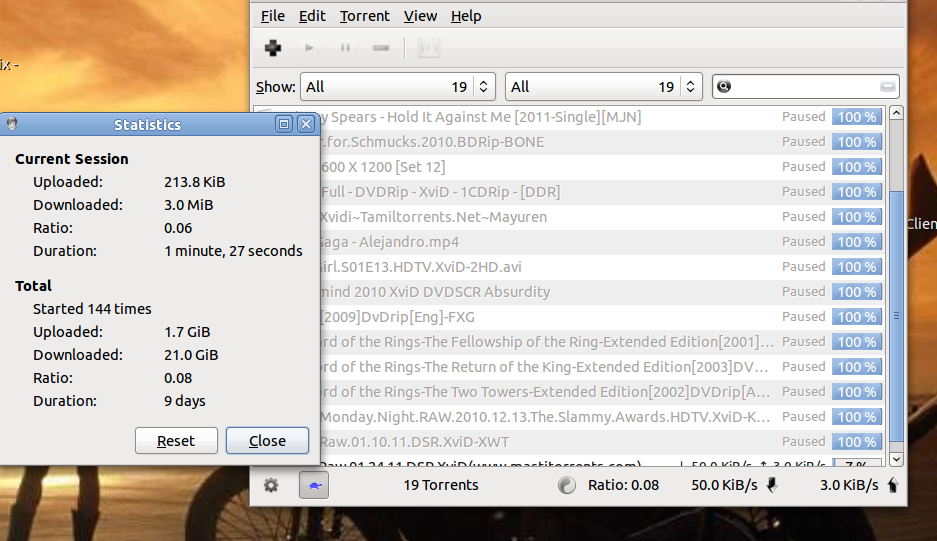Open the Help menu
Viewport: 937px width, 541px height.
pyautogui.click(x=466, y=16)
